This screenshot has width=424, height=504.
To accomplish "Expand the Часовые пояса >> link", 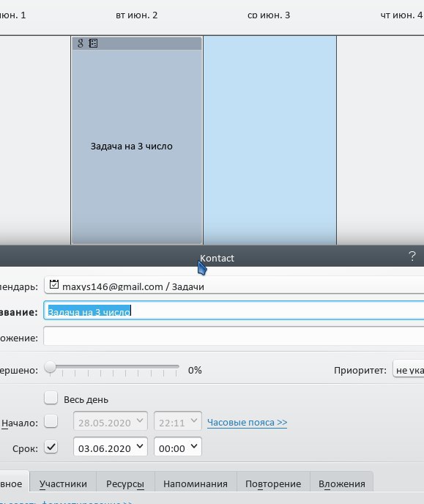I will pyautogui.click(x=247, y=423).
